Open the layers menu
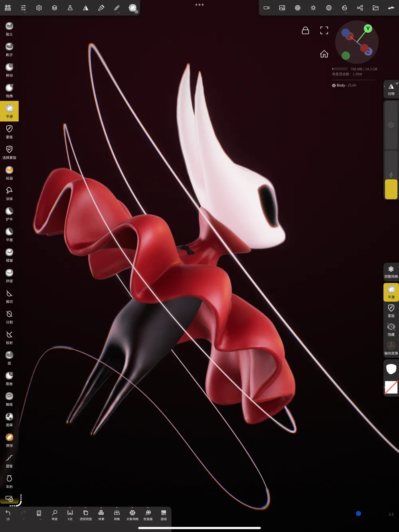Image resolution: width=399 pixels, height=532 pixels. click(x=55, y=8)
